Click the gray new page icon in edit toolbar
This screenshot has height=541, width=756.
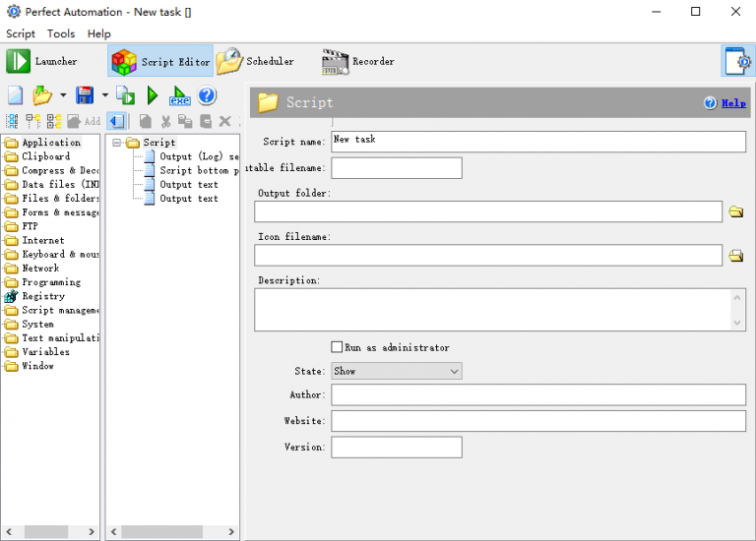tap(145, 121)
